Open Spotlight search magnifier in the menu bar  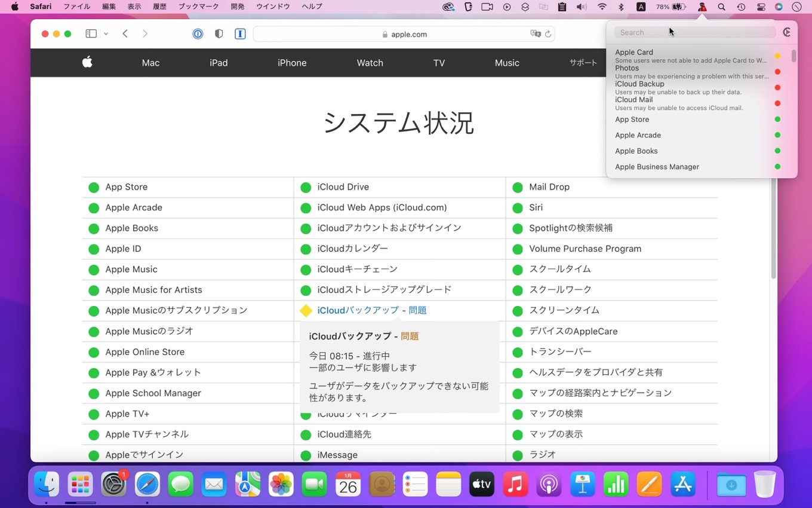click(x=721, y=7)
